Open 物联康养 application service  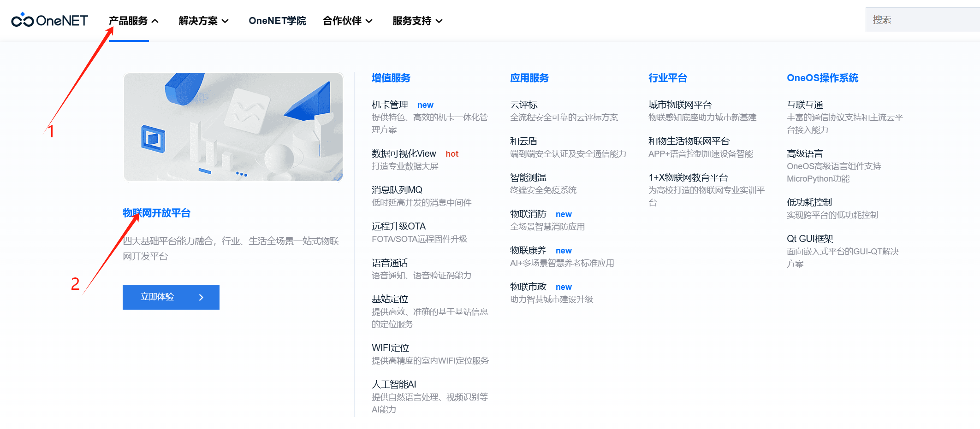click(528, 251)
